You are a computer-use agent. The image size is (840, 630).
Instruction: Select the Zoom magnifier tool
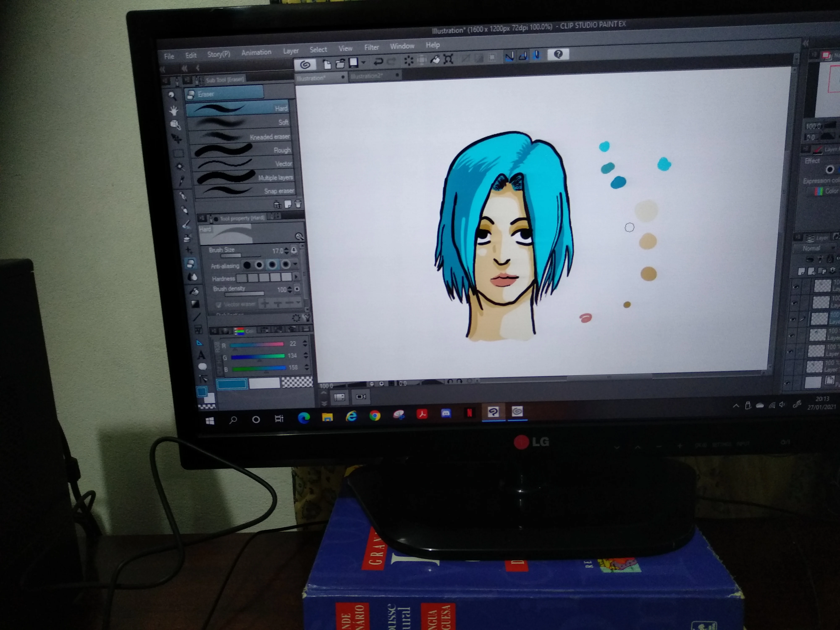coord(172,95)
